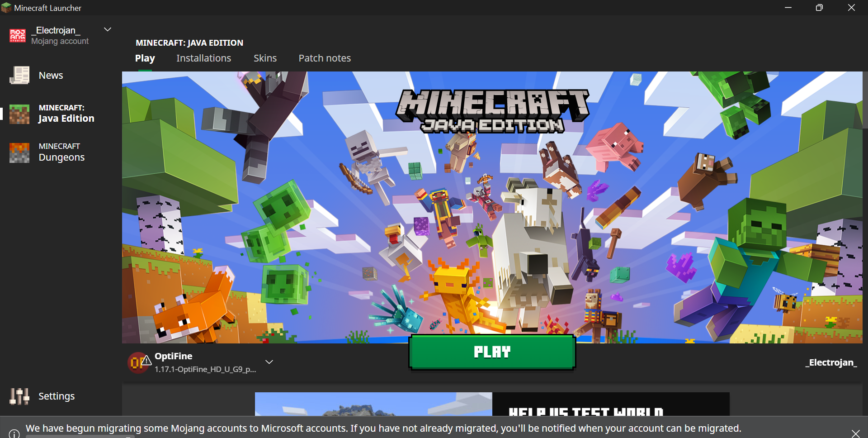Close the Minecraft Launcher window
Screen dimensions: 868x438
pos(851,8)
